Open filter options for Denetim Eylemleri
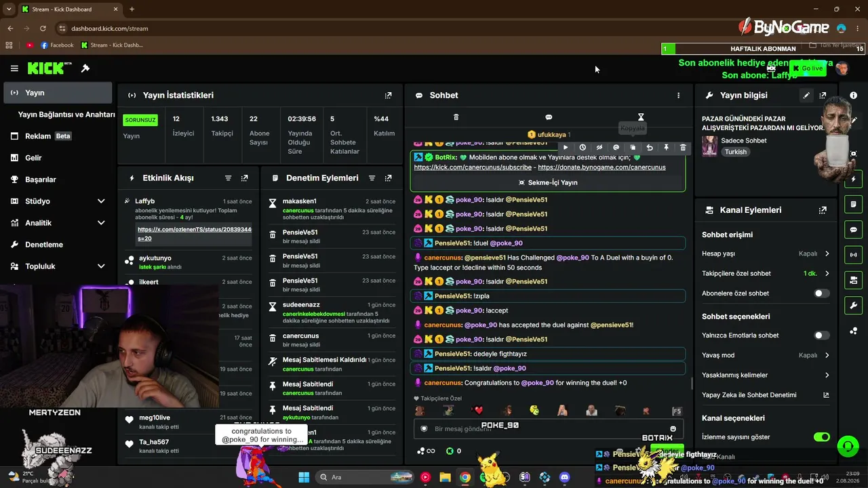 click(372, 178)
